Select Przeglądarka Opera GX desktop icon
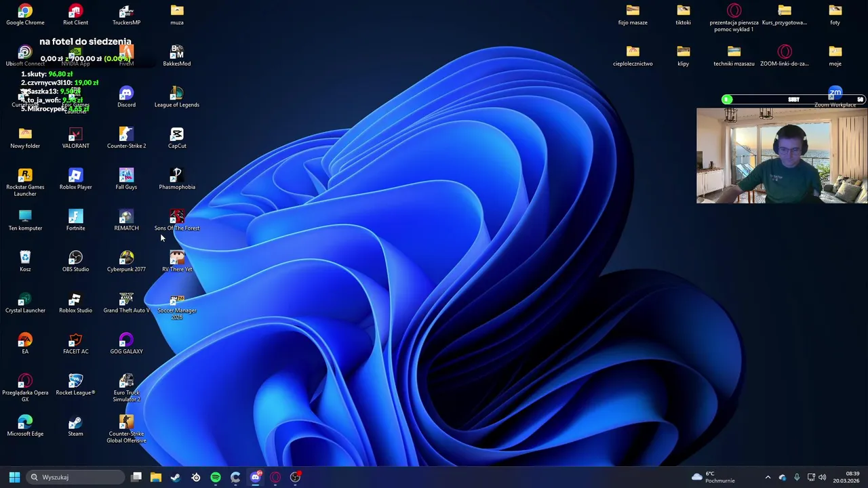The image size is (868, 488). point(25,388)
